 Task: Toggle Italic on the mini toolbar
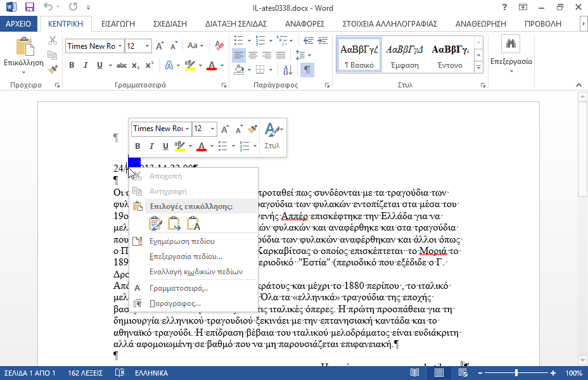pyautogui.click(x=151, y=146)
